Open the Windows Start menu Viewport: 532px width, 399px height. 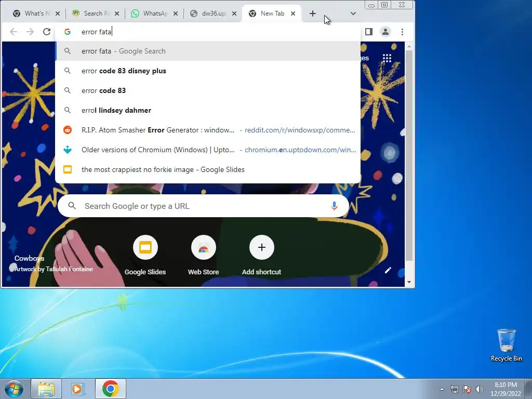pyautogui.click(x=14, y=389)
